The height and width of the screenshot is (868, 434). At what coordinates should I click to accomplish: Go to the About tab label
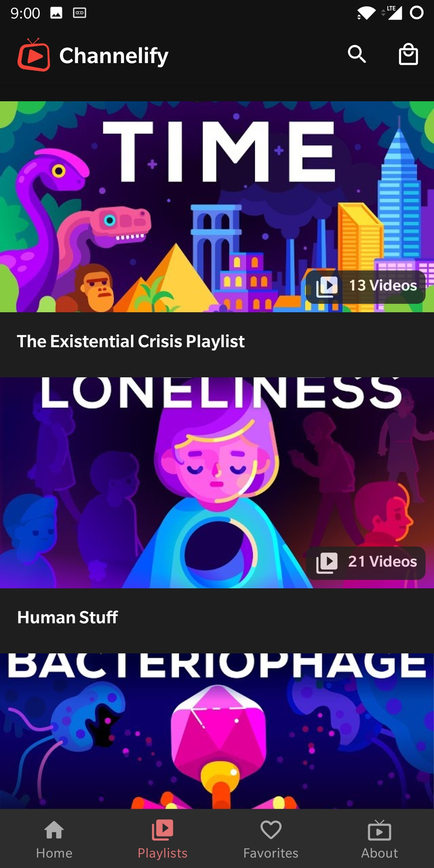coord(379,853)
